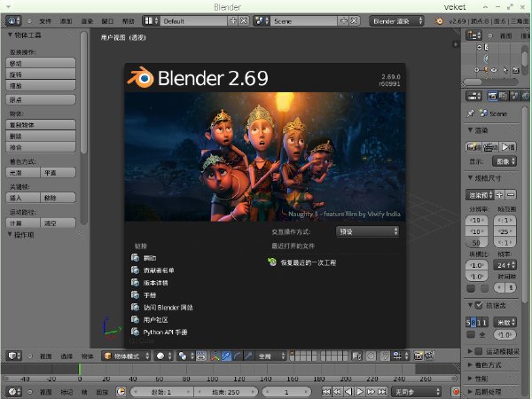Select anti-aliasing samples value 8
The width and height of the screenshot is (532, 399).
[x=473, y=323]
